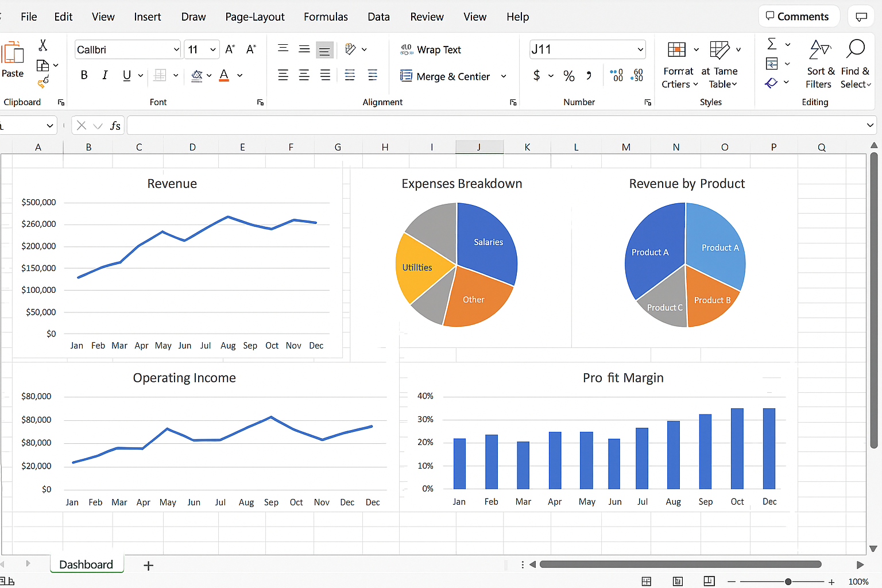The image size is (882, 588).
Task: Click the Decrease Decimal icon
Action: [637, 75]
